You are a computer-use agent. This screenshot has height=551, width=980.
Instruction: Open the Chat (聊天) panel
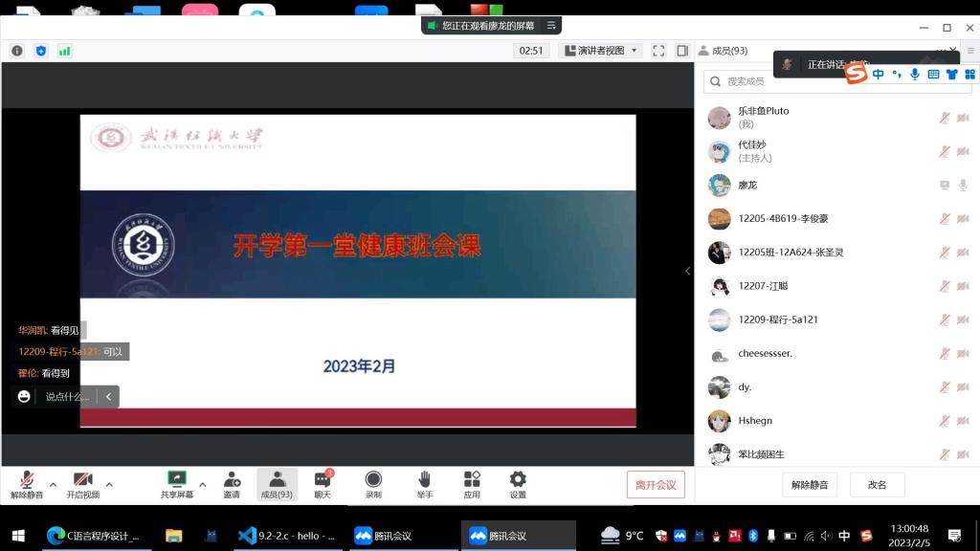(x=323, y=484)
